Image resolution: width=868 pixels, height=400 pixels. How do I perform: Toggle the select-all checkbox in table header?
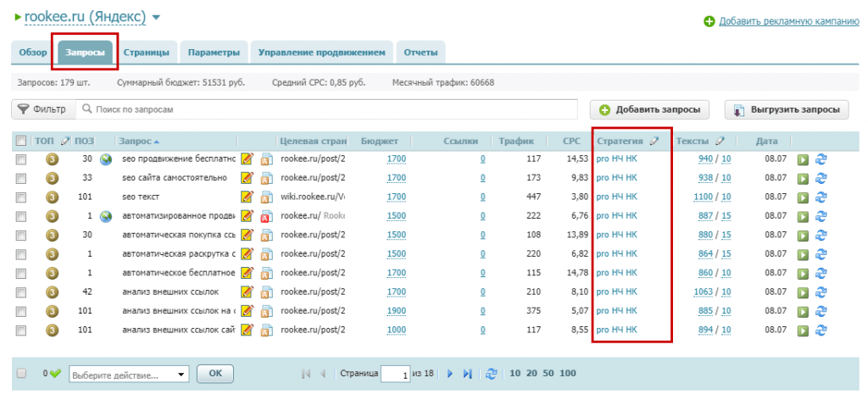(x=21, y=141)
